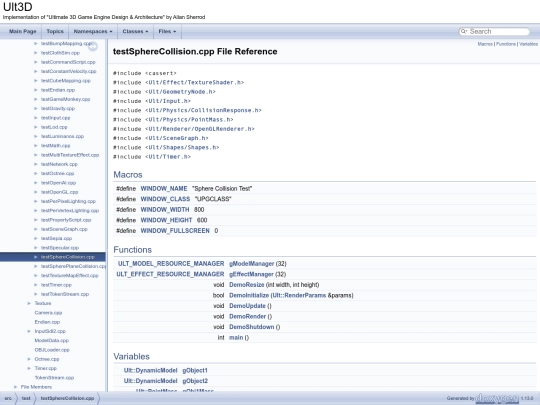540x405 pixels.
Task: Select testSceneGraph.cpp in the tree
Action: (x=64, y=229)
